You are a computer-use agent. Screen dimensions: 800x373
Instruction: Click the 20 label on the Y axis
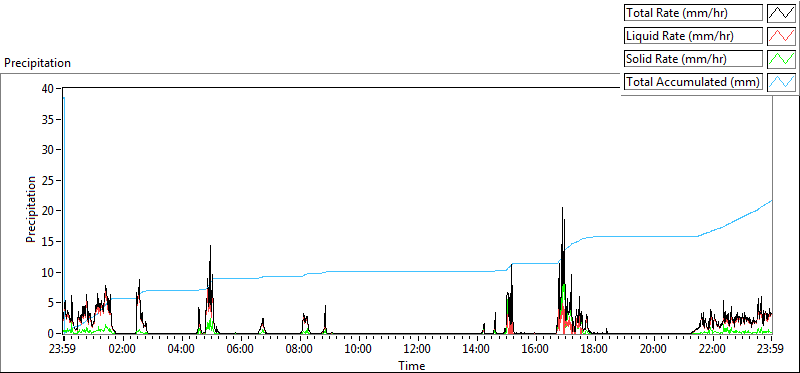click(47, 211)
